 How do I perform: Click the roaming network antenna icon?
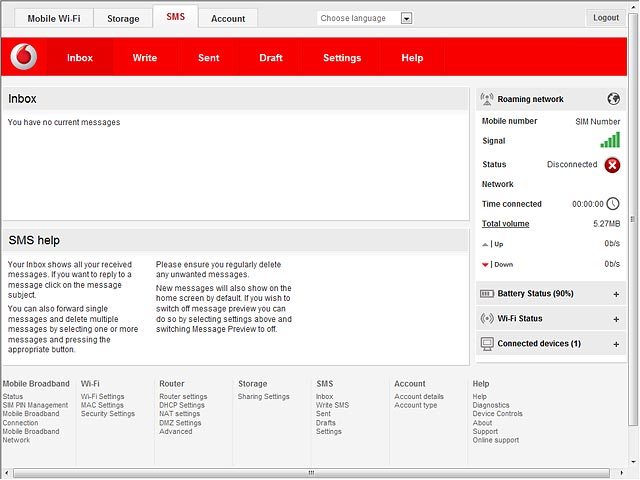coord(487,99)
